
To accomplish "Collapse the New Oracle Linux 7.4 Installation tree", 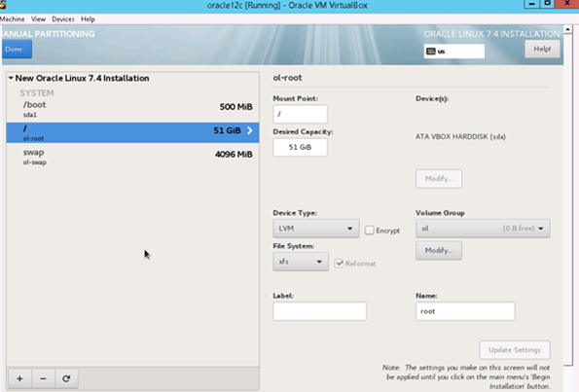I will click(11, 78).
